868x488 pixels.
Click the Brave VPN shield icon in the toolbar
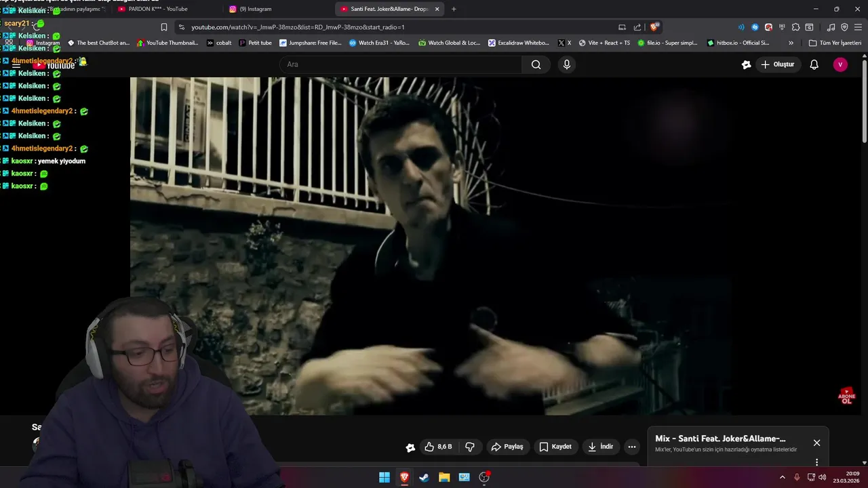pyautogui.click(x=844, y=27)
